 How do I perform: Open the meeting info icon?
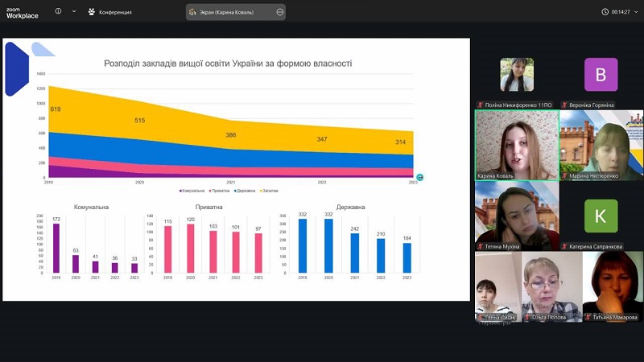click(x=59, y=11)
